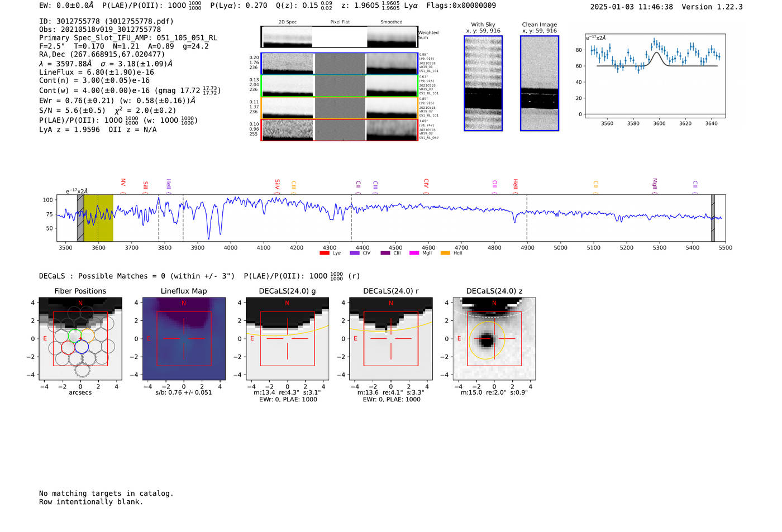The height and width of the screenshot is (532, 782).
Task: Select the Weighted Sum 2D spectrum strip
Action: point(339,37)
